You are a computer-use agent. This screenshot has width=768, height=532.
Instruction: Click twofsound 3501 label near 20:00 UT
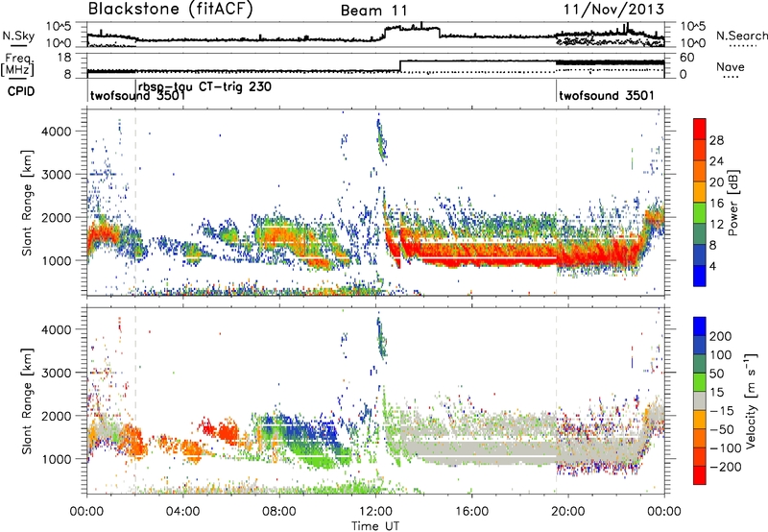point(607,95)
